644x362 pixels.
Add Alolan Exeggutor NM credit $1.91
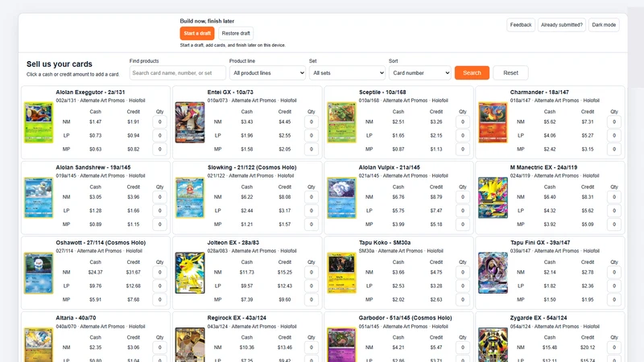point(133,122)
